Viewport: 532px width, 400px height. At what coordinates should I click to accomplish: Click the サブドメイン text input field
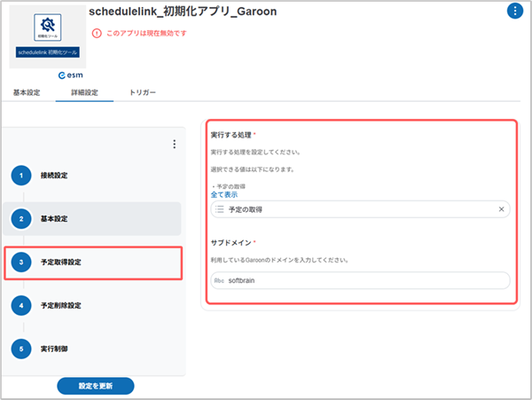(359, 280)
